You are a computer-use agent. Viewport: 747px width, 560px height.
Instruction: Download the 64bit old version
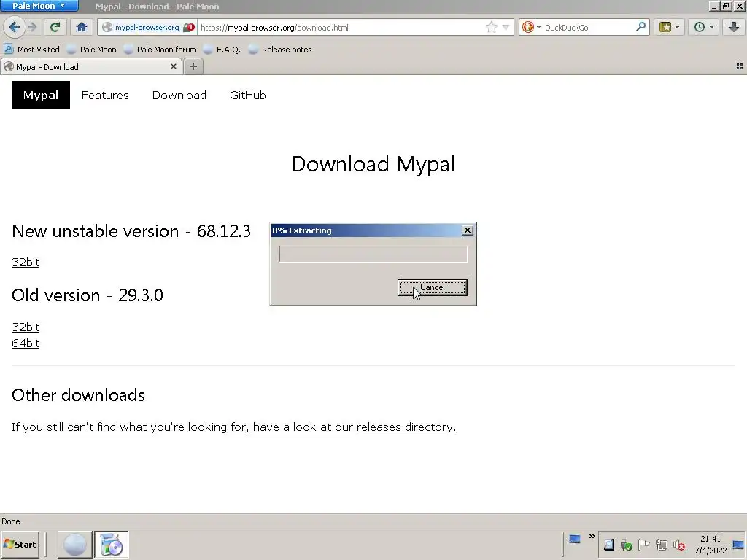pyautogui.click(x=26, y=343)
